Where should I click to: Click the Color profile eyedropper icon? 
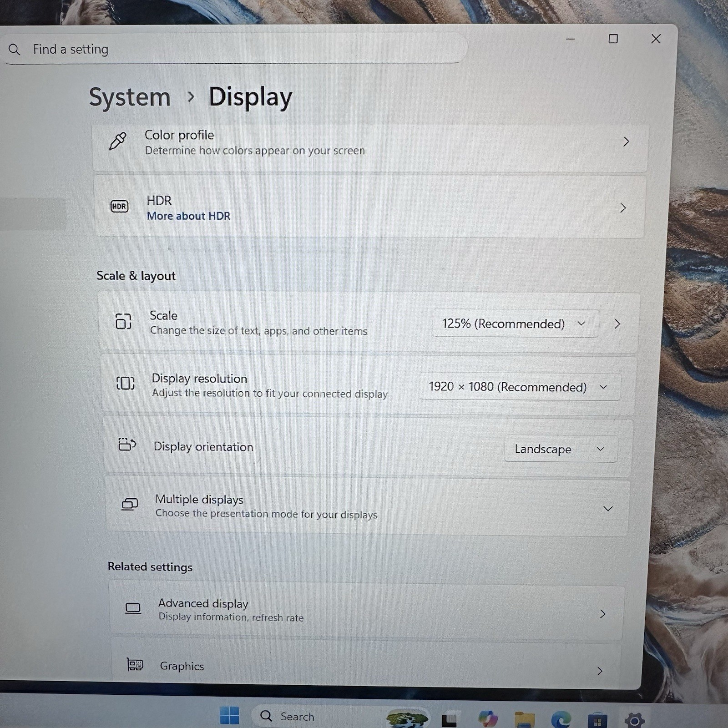click(118, 141)
